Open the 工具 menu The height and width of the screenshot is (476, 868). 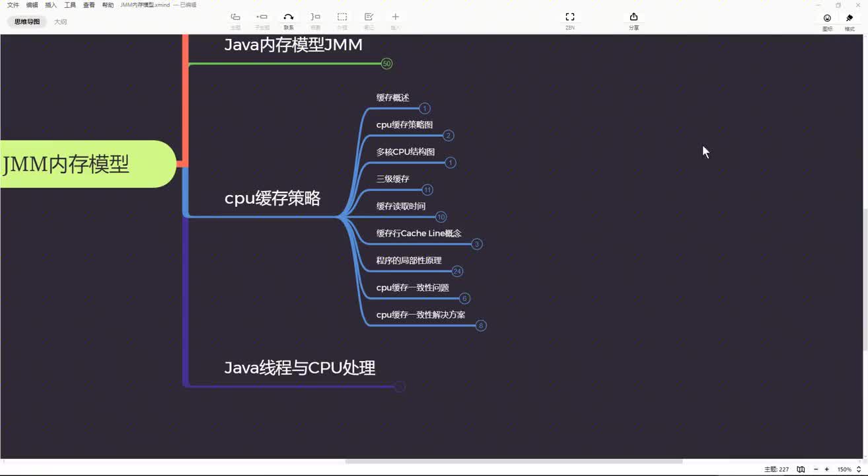pyautogui.click(x=70, y=5)
